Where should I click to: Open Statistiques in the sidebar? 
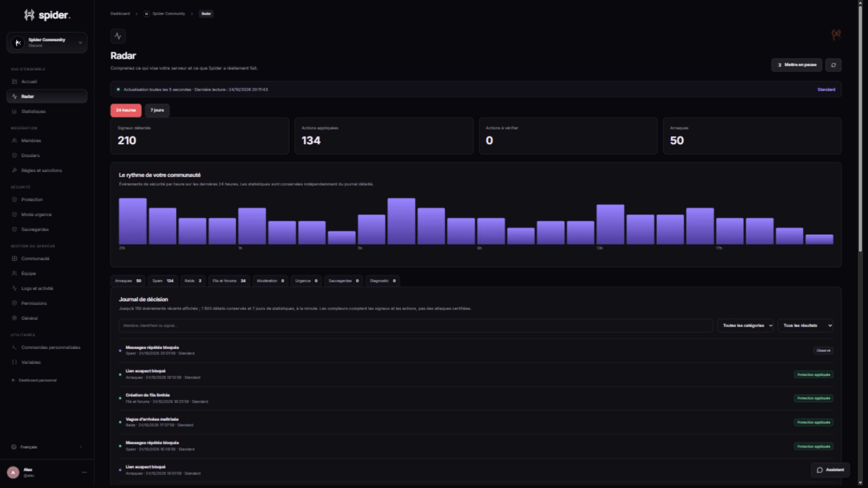[x=47, y=111]
